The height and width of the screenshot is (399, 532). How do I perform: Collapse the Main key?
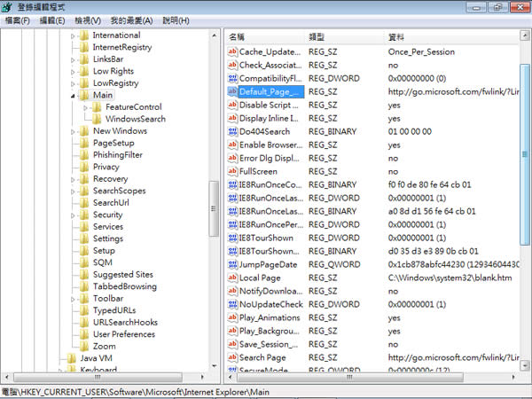[x=73, y=96]
